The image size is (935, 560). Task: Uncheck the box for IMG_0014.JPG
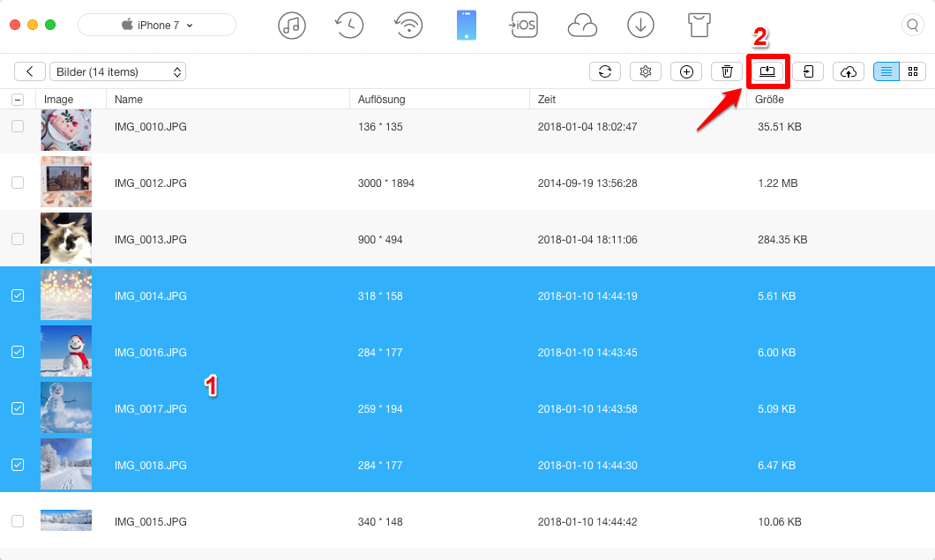18,295
